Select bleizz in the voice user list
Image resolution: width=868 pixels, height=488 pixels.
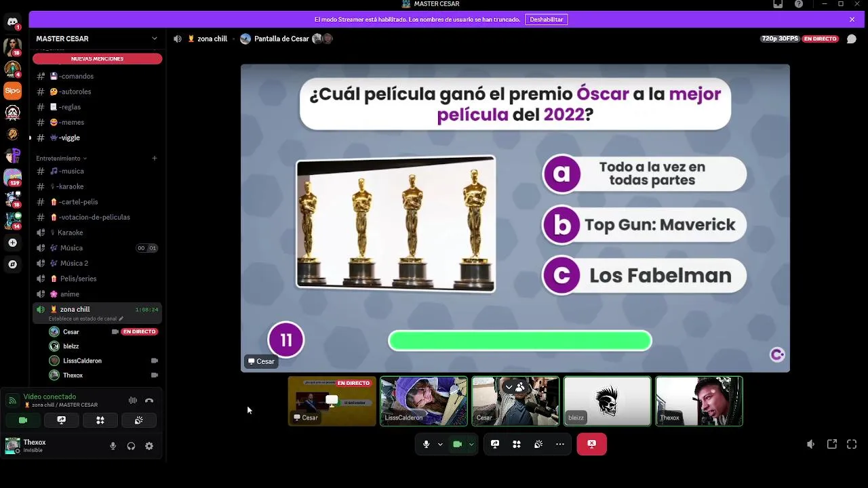tap(102, 346)
